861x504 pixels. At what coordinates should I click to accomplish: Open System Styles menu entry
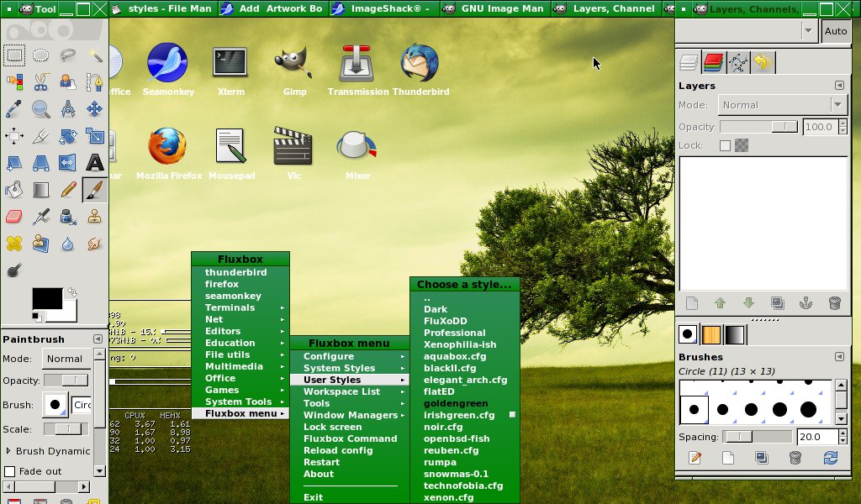tap(350, 368)
